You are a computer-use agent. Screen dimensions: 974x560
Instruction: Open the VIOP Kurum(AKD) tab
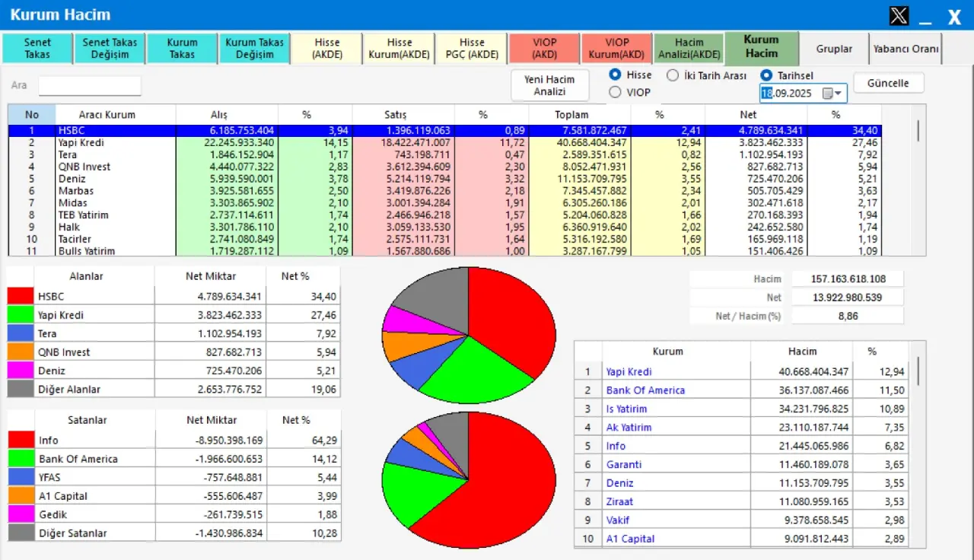pos(616,49)
